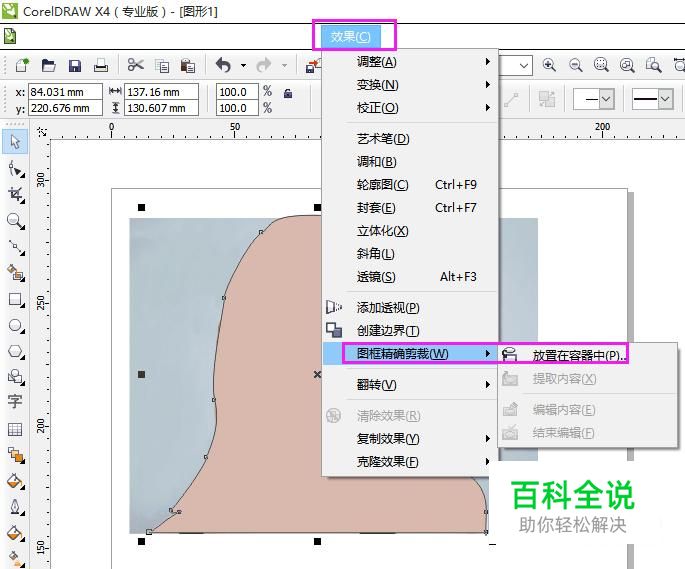Image resolution: width=685 pixels, height=569 pixels.
Task: Click the Undo arrow icon
Action: (x=223, y=66)
